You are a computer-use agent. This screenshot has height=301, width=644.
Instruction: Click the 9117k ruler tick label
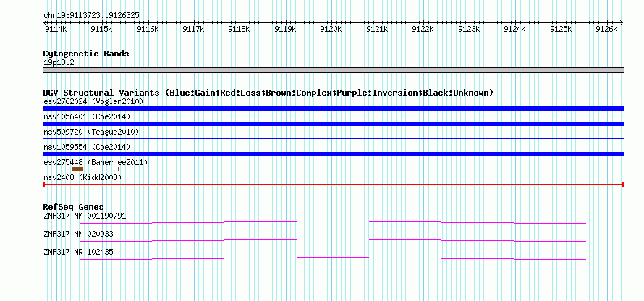pyautogui.click(x=193, y=29)
